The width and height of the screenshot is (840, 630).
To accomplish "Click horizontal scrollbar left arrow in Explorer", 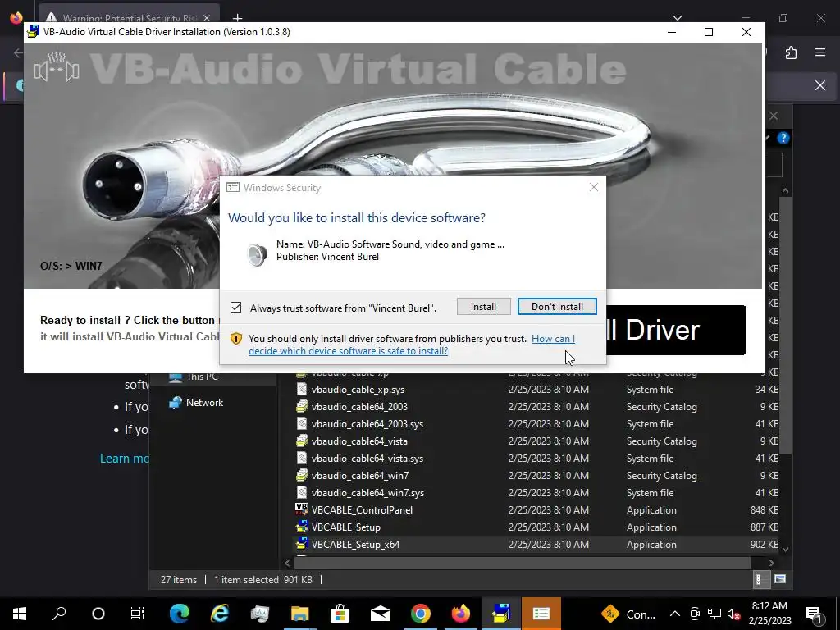I will coord(287,563).
